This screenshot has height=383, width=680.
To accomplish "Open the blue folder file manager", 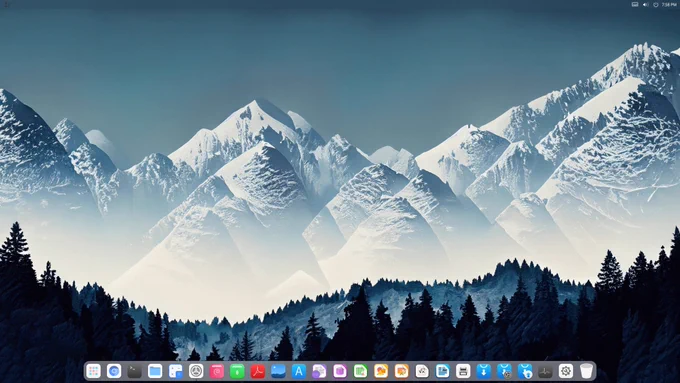I will (x=155, y=371).
